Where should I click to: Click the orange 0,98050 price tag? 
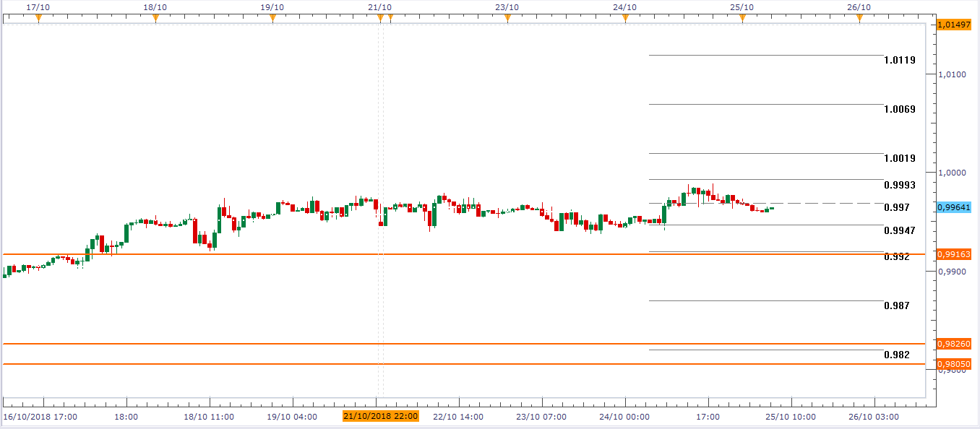tap(953, 364)
